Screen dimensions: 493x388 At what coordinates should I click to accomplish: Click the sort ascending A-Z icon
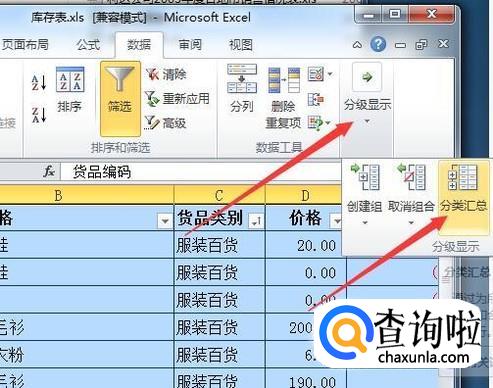tap(39, 82)
